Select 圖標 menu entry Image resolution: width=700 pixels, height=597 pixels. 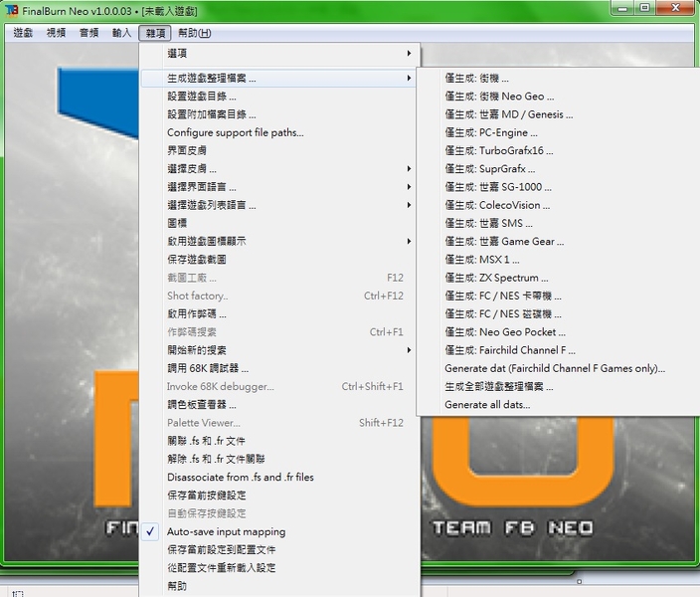coord(280,223)
